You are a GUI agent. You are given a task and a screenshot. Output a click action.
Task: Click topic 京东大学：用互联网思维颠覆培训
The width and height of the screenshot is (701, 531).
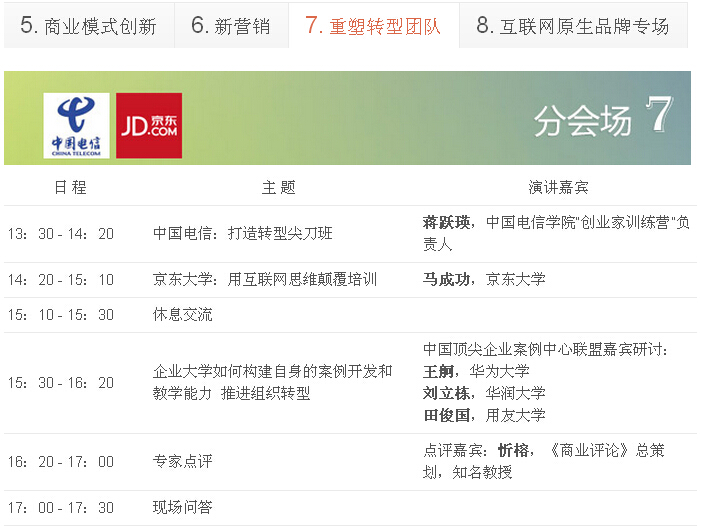coord(265,279)
